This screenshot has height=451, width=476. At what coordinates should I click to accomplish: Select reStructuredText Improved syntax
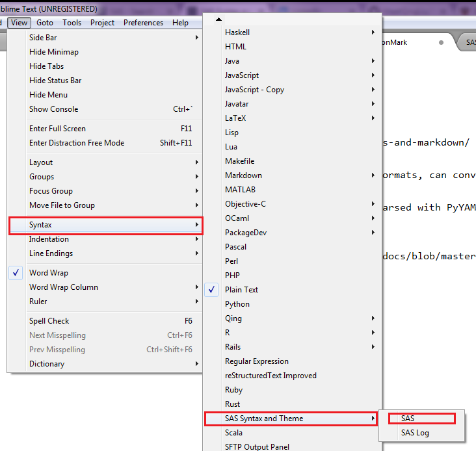(292, 376)
